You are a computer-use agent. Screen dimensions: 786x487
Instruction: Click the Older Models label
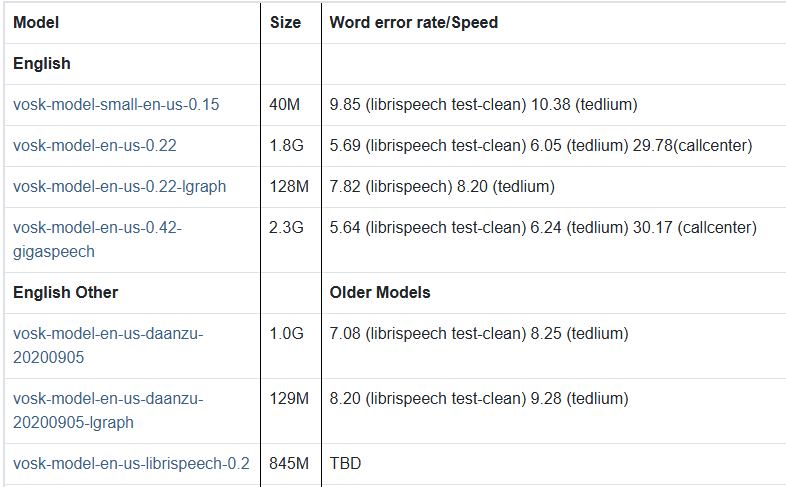[x=380, y=292]
